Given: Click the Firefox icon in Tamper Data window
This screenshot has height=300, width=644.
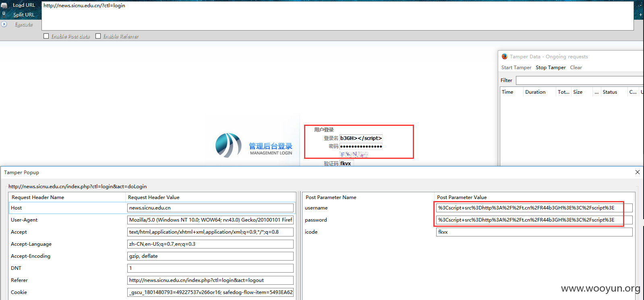Looking at the screenshot, I should [505, 57].
